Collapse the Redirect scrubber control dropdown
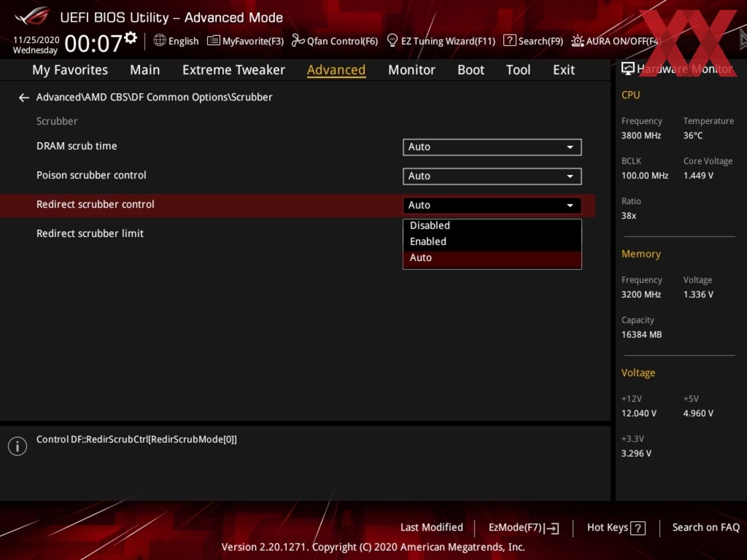This screenshot has height=560, width=747. click(492, 205)
